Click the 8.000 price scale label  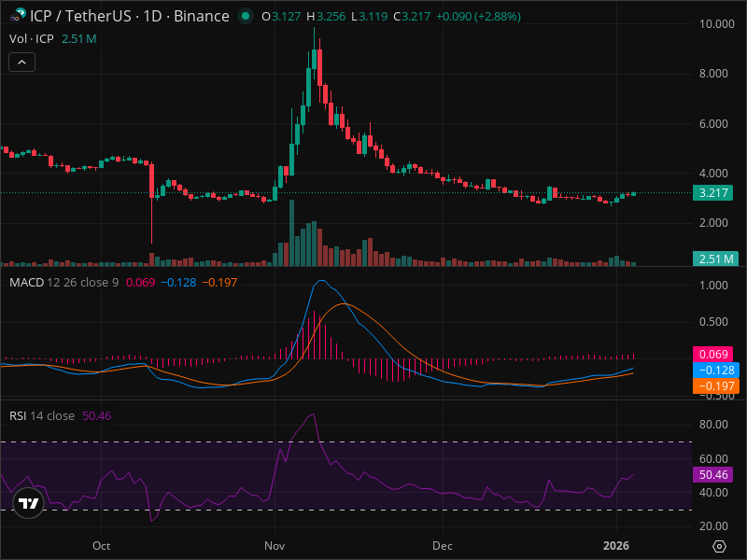[713, 74]
